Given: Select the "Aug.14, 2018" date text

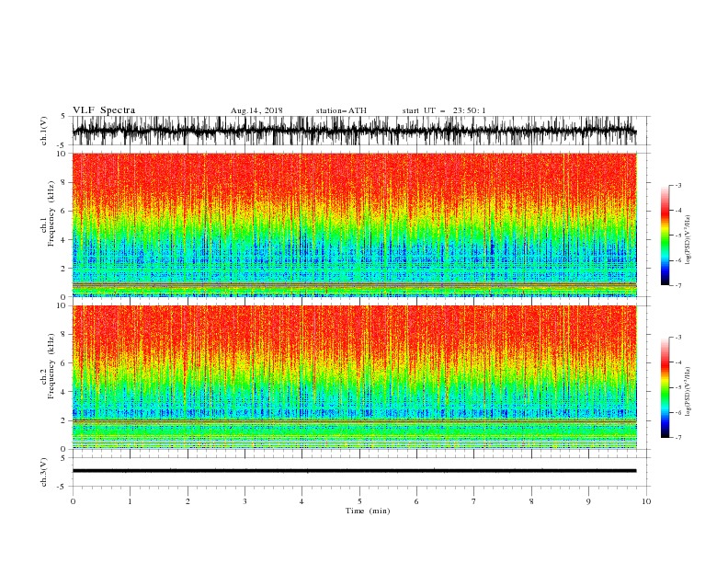Looking at the screenshot, I should click(x=256, y=110).
